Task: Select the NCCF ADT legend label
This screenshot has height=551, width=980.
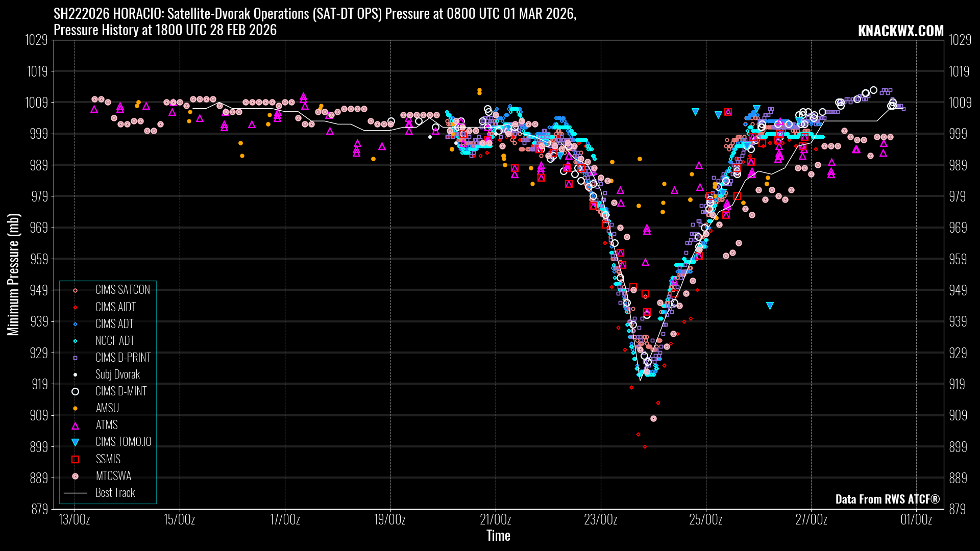Action: click(x=115, y=341)
